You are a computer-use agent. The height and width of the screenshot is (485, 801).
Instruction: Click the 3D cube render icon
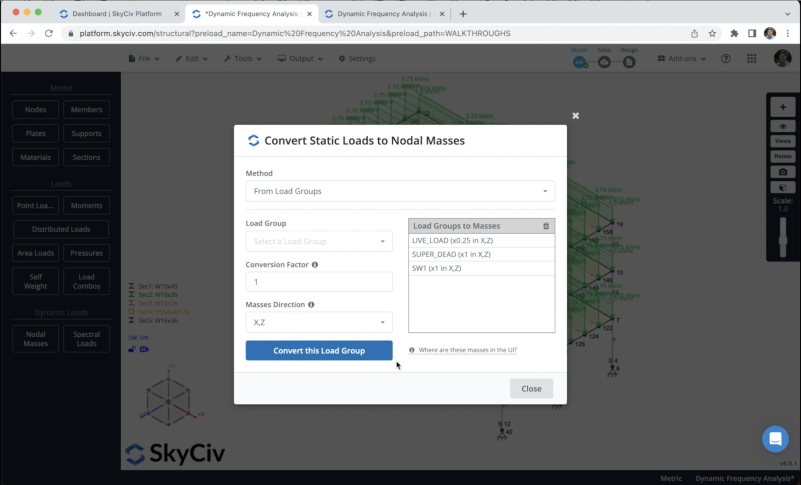tap(783, 188)
